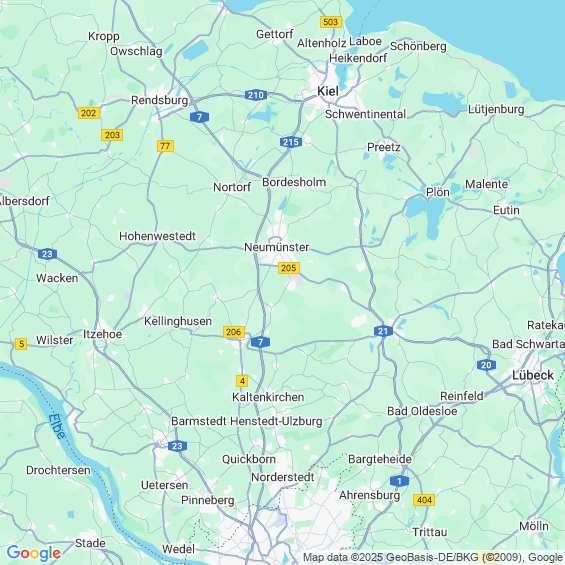This screenshot has height=565, width=565.
Task: Click the A 210 highway shield near Kiel
Action: pyautogui.click(x=256, y=95)
